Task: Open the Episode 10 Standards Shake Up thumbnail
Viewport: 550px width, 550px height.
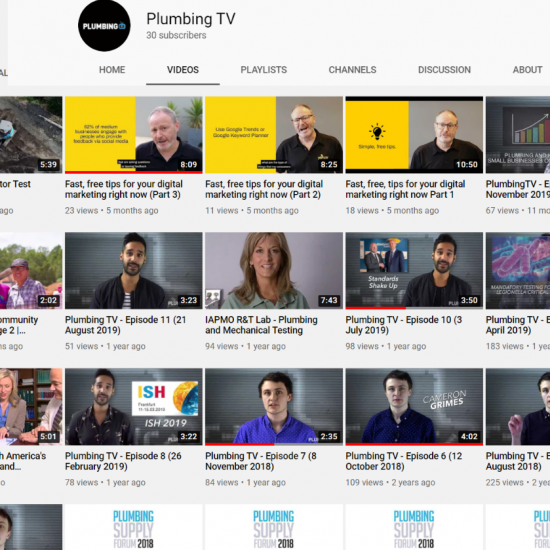Action: click(x=414, y=270)
